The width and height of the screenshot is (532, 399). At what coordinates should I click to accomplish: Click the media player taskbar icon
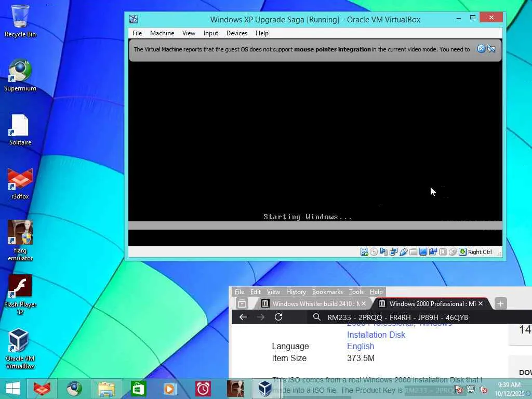(x=170, y=389)
